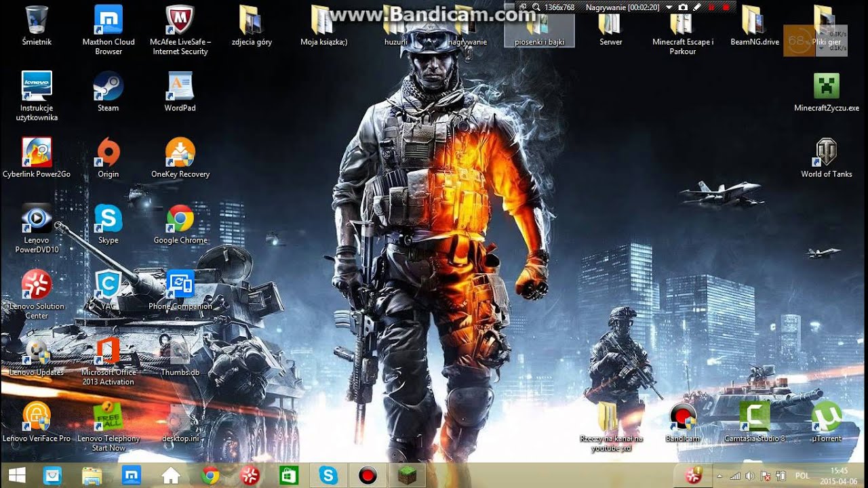Viewport: 868px width, 488px height.
Task: Switch to Bandicam recorder in taskbar
Action: [x=368, y=475]
